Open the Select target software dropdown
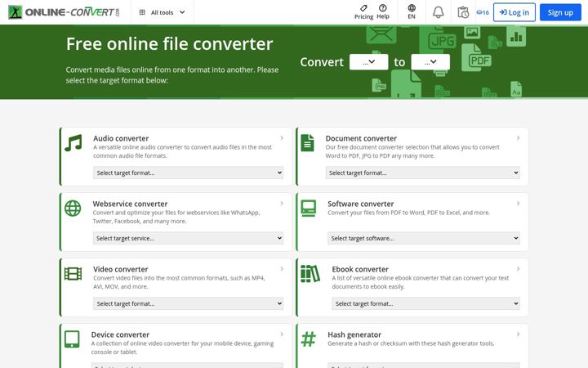 424,238
